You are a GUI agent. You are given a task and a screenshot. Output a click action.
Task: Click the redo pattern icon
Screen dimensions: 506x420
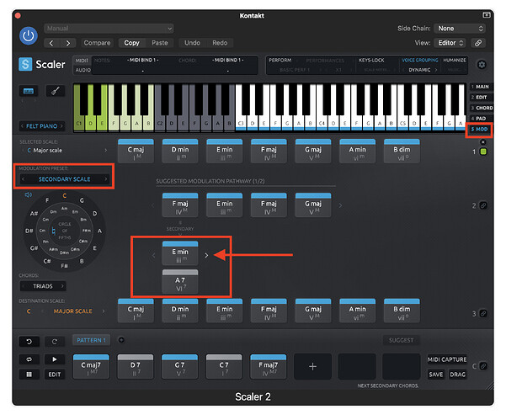pos(55,342)
